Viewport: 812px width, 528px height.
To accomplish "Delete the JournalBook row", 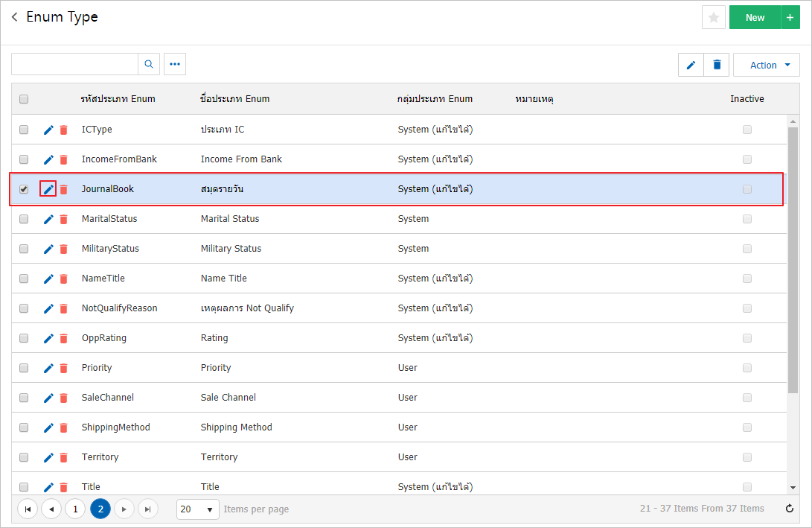I will 64,189.
